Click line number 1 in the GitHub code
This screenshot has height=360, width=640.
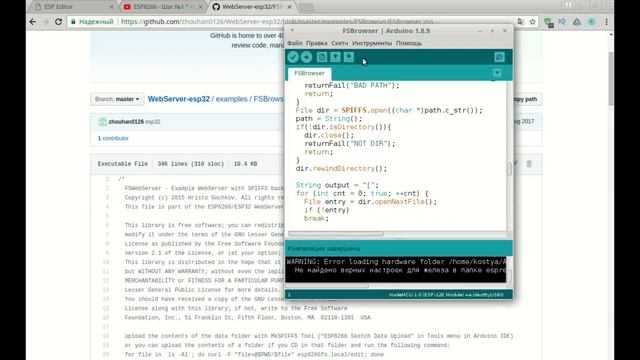point(107,179)
